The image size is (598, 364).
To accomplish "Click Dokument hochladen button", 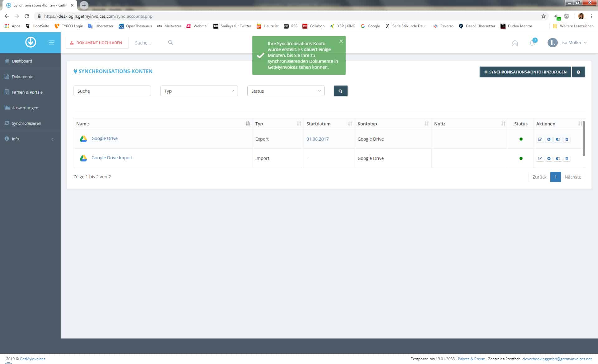I will coord(97,43).
